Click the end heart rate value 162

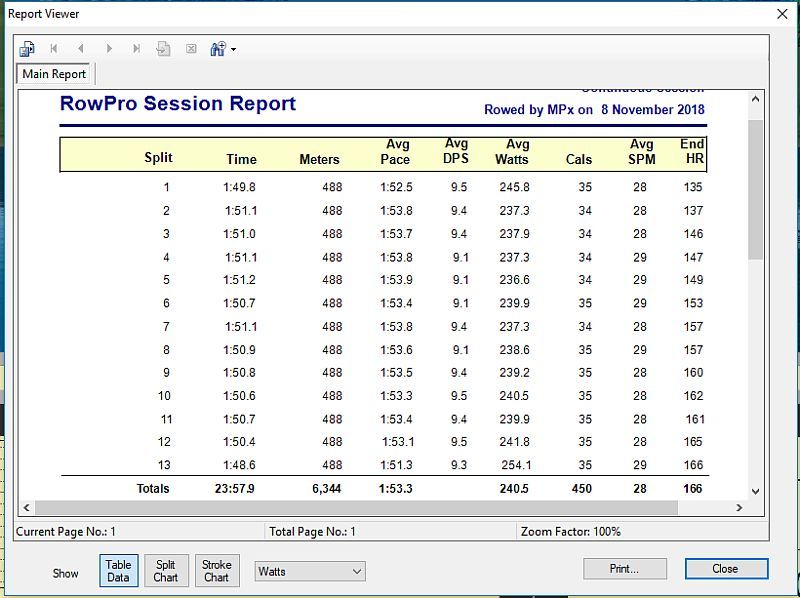pos(693,396)
